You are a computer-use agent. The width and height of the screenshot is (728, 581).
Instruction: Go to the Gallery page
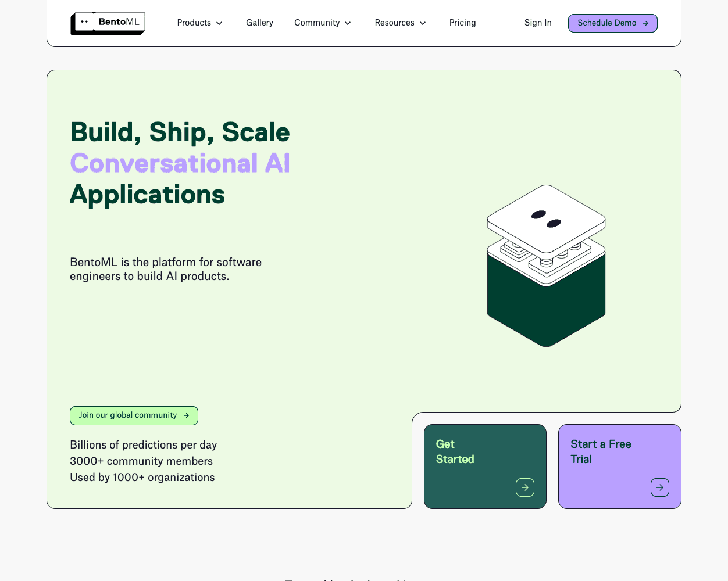(x=259, y=23)
